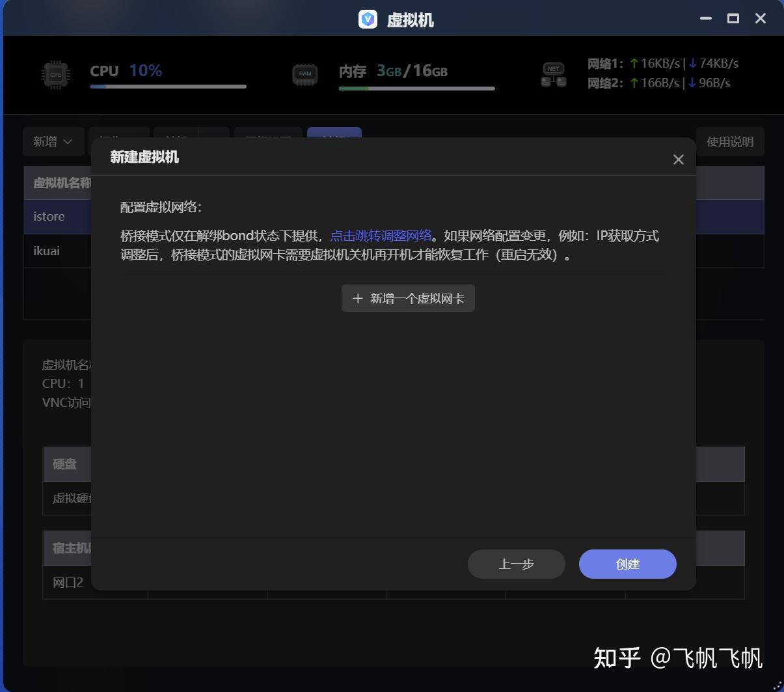Click the chevron arrow next to 新增

(x=68, y=141)
